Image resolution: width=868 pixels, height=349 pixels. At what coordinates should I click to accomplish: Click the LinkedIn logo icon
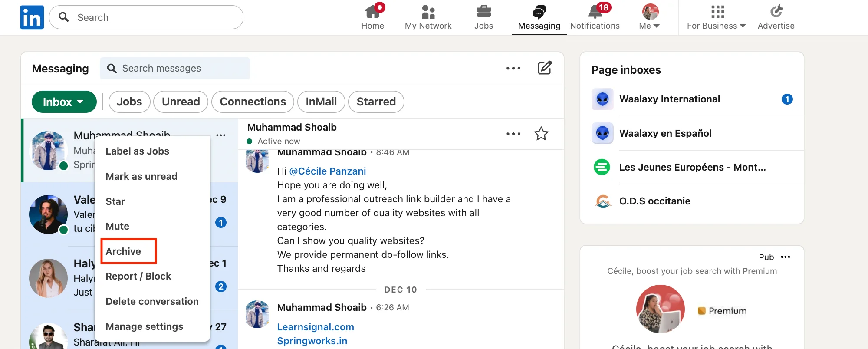tap(32, 17)
